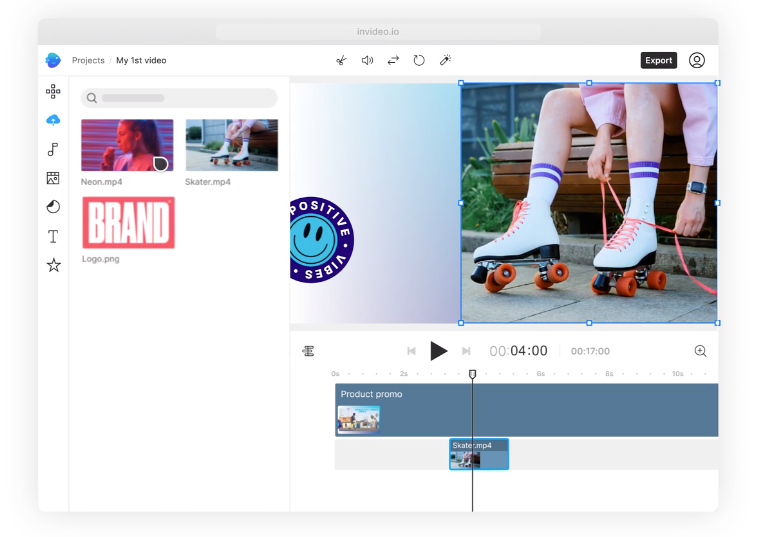The image size is (757, 537).
Task: Open the stickers sidebar icon
Action: coord(53,207)
